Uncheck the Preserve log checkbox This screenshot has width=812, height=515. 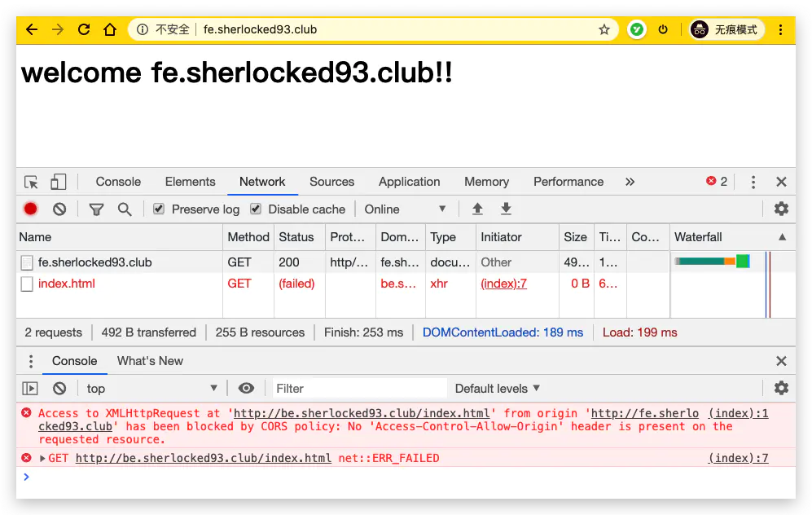(x=159, y=209)
